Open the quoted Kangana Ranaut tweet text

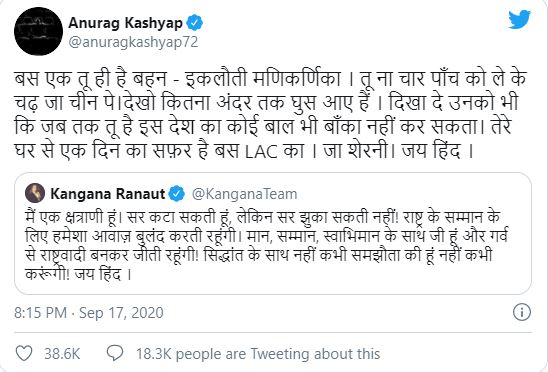266,245
